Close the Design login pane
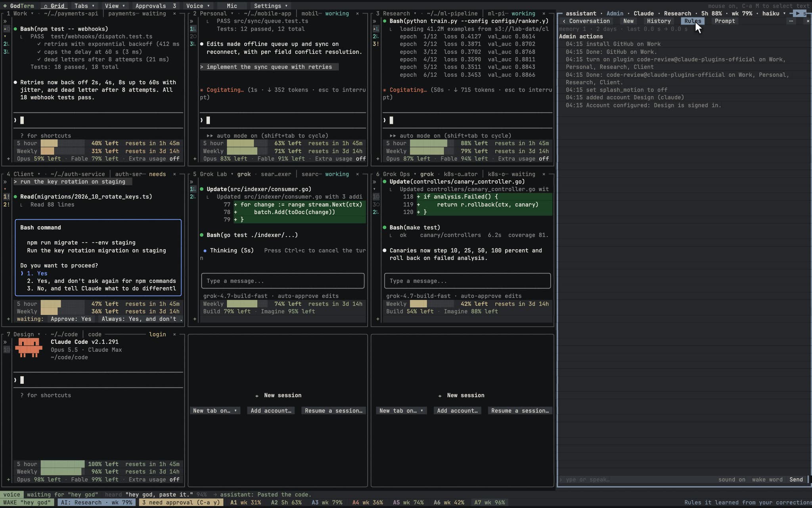This screenshot has width=812, height=508. click(x=174, y=335)
